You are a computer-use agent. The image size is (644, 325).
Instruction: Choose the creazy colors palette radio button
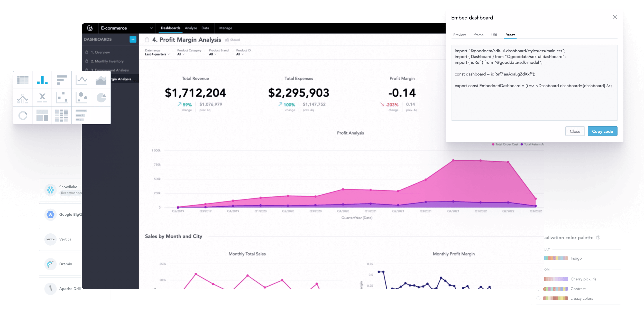pyautogui.click(x=539, y=298)
